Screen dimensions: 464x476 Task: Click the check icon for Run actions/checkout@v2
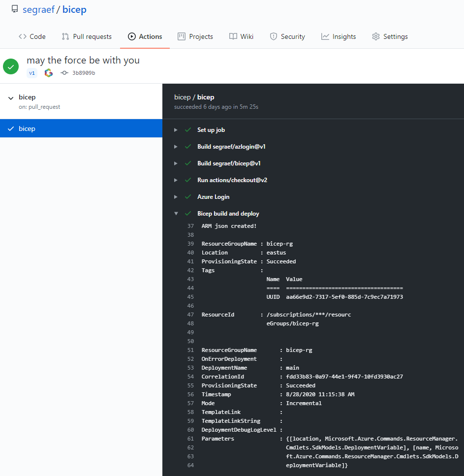[188, 180]
